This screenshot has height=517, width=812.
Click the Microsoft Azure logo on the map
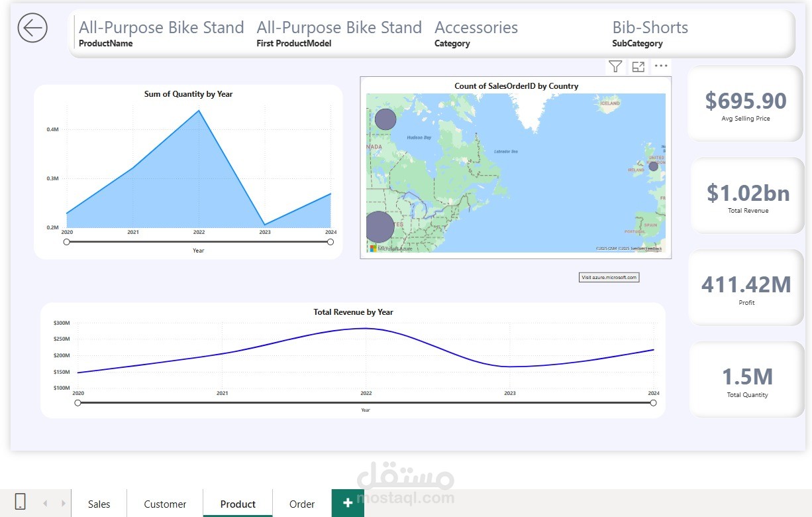point(391,248)
